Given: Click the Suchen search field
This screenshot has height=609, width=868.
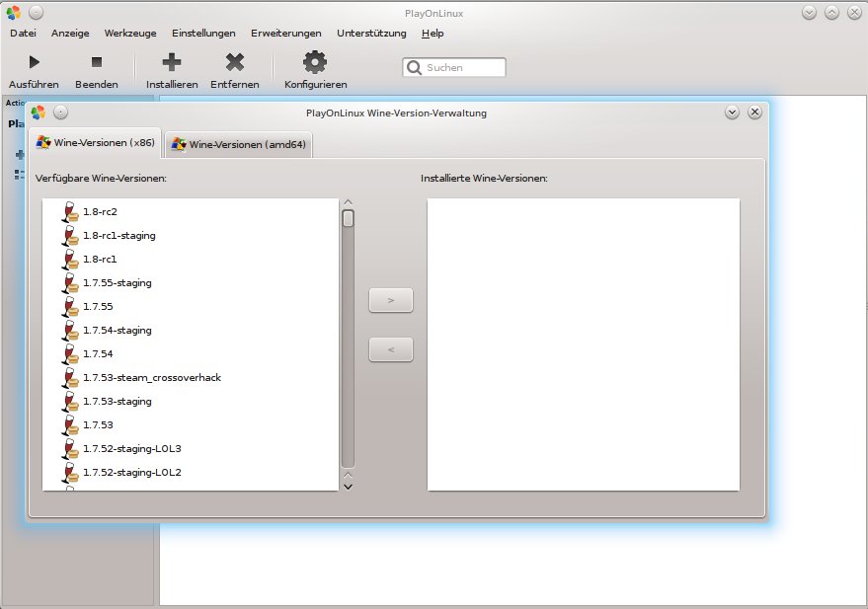Looking at the screenshot, I should point(454,67).
